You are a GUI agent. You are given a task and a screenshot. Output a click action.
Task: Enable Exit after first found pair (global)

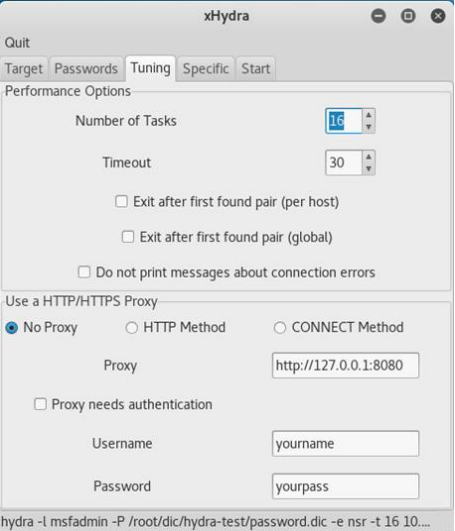tap(128, 237)
